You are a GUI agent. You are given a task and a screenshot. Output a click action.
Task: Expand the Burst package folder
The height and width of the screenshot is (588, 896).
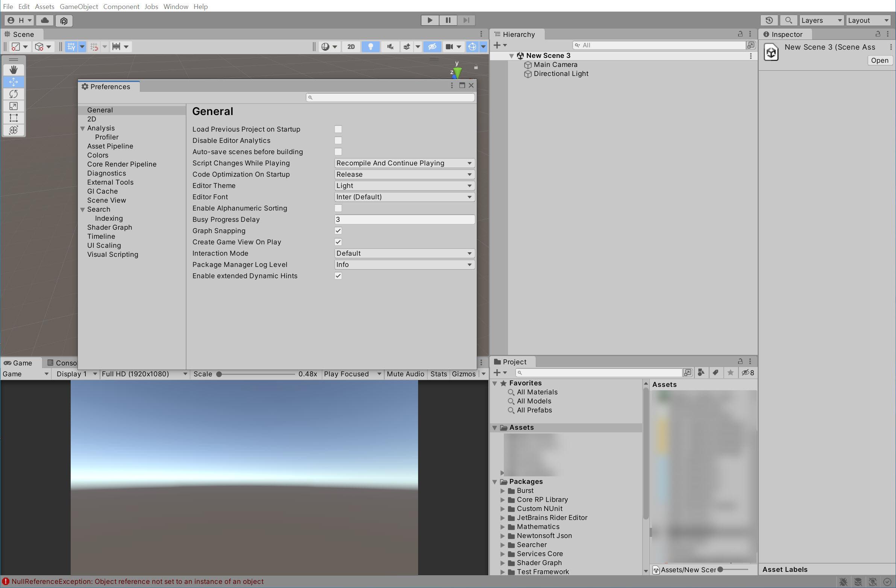pos(502,491)
